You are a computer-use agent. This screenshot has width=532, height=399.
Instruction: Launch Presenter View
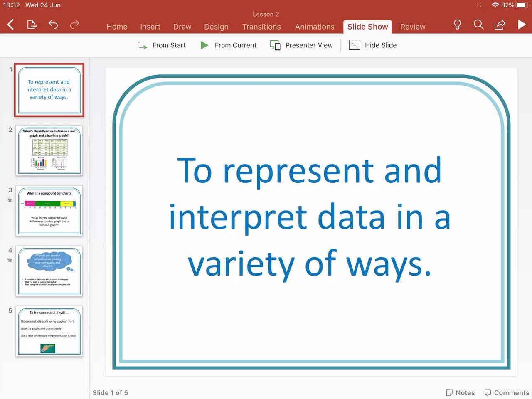tap(301, 45)
